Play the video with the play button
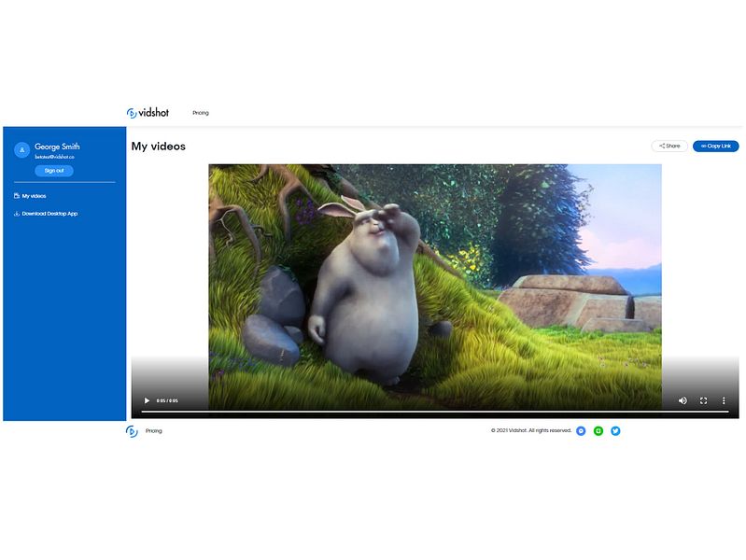This screenshot has height=560, width=746. pyautogui.click(x=147, y=400)
